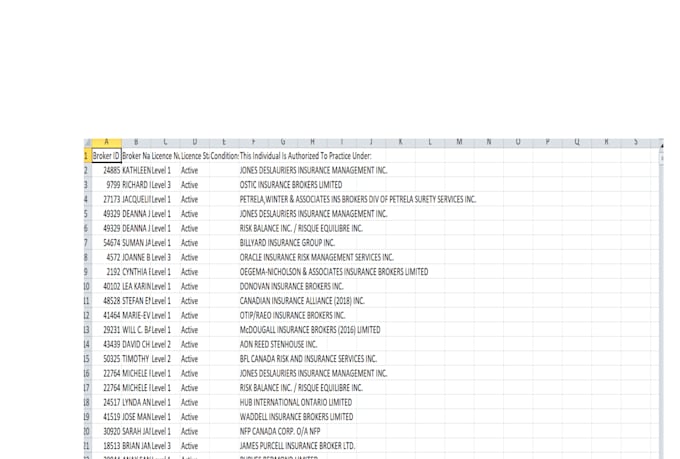Click the 'Level 2' cell in the DAVID row

coord(165,344)
